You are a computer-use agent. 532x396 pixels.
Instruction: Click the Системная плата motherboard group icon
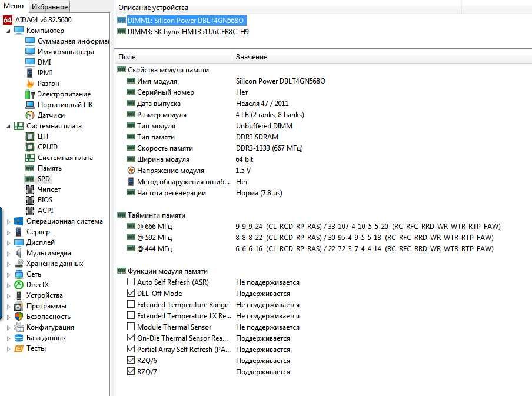19,126
